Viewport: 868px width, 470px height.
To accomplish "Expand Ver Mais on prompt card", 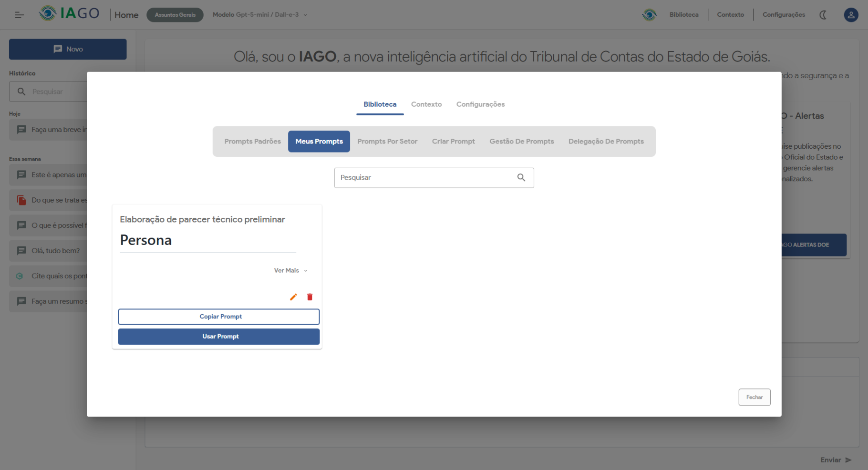I will click(290, 270).
